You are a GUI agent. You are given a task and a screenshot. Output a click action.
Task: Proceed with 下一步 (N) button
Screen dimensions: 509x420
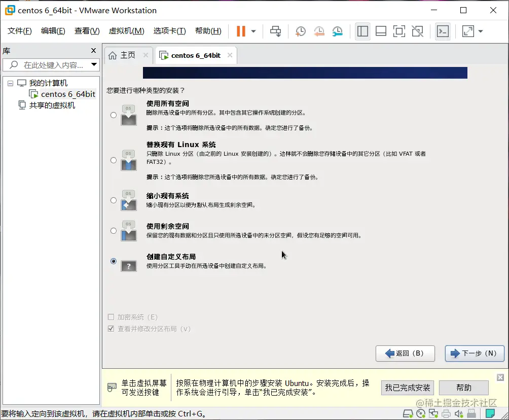475,354
